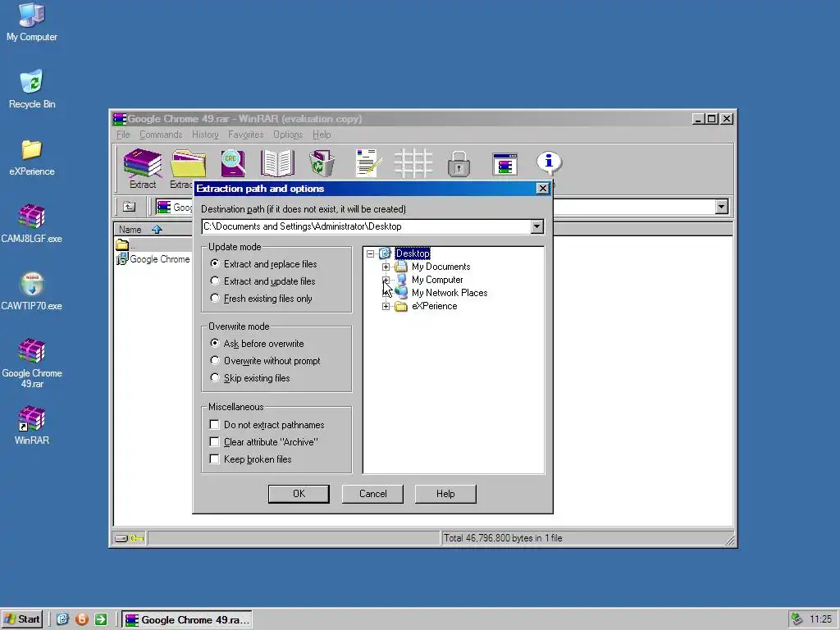The height and width of the screenshot is (630, 840).
Task: Select the Google Chrome installer file icon
Action: [121, 259]
